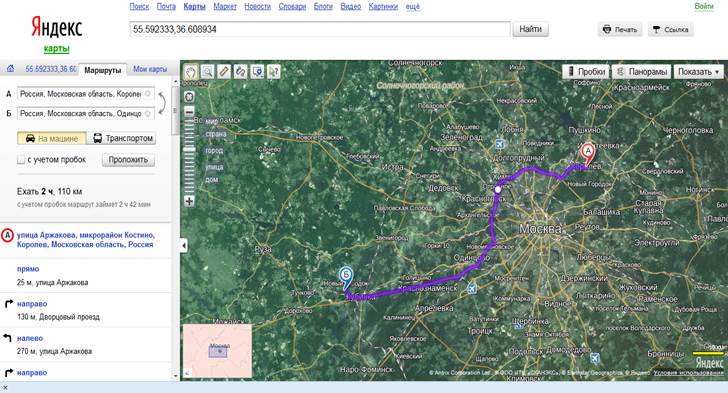Enable the 'с учетом пробок' checkbox
The height and width of the screenshot is (393, 728).
[x=21, y=160]
